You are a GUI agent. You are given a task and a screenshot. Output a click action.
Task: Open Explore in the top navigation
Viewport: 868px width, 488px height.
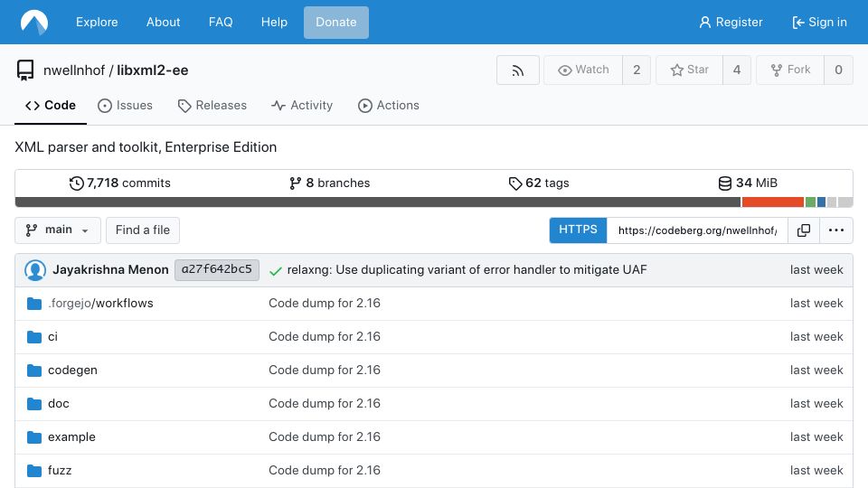point(97,22)
